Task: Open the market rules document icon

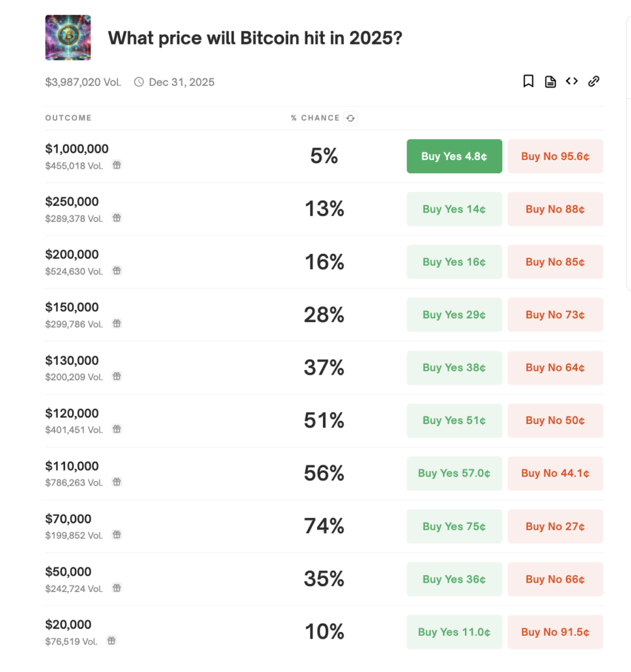Action: tap(550, 81)
